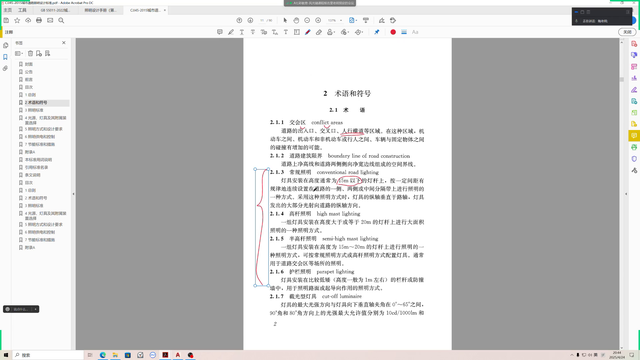Go to previous page arrow
The width and height of the screenshot is (640, 360).
[x=239, y=20]
